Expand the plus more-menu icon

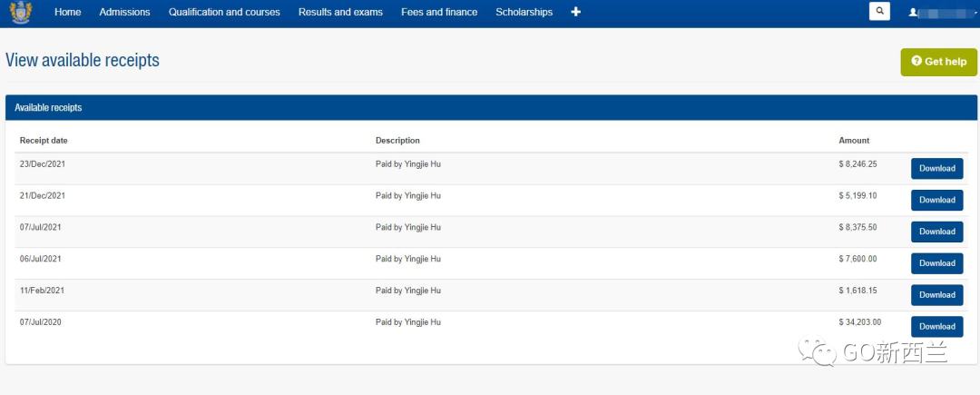click(575, 12)
